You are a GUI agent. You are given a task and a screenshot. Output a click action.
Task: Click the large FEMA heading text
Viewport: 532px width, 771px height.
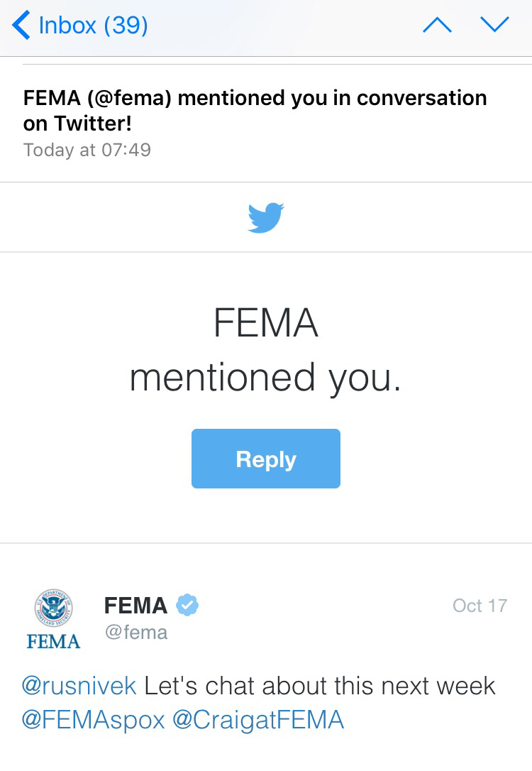[x=266, y=324]
